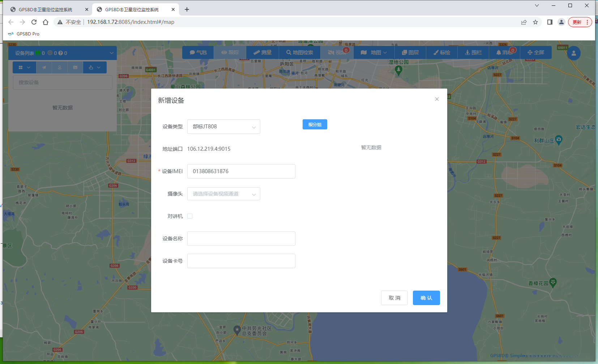
Task: Toggle the browser side panel
Action: click(550, 22)
